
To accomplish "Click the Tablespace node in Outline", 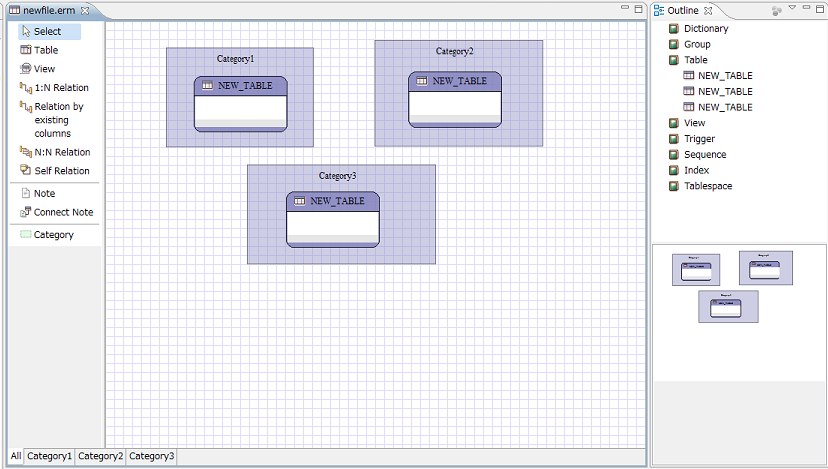I will (707, 186).
